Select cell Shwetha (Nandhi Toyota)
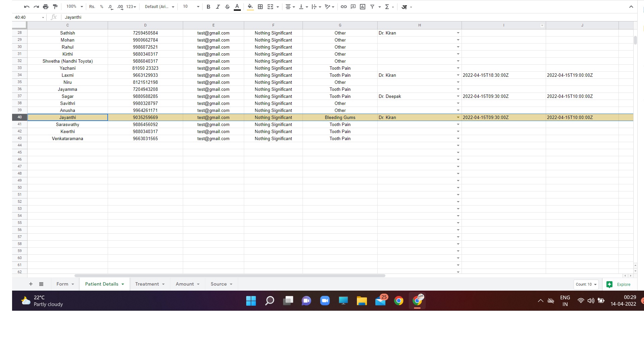644x362 pixels. click(x=67, y=61)
